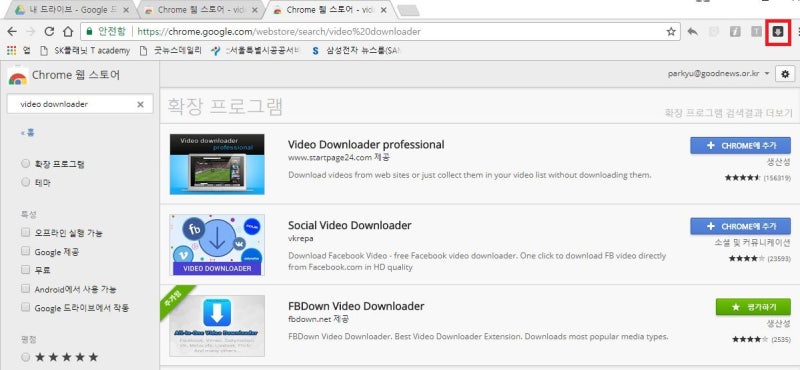The image size is (800, 370).
Task: Open the parkyu@goodnews.or.kr account dropdown
Action: [718, 74]
